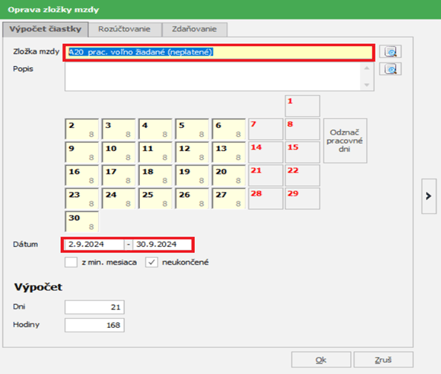Image resolution: width=441 pixels, height=374 pixels.
Task: Deselect calendar day 16
Action: point(82,175)
